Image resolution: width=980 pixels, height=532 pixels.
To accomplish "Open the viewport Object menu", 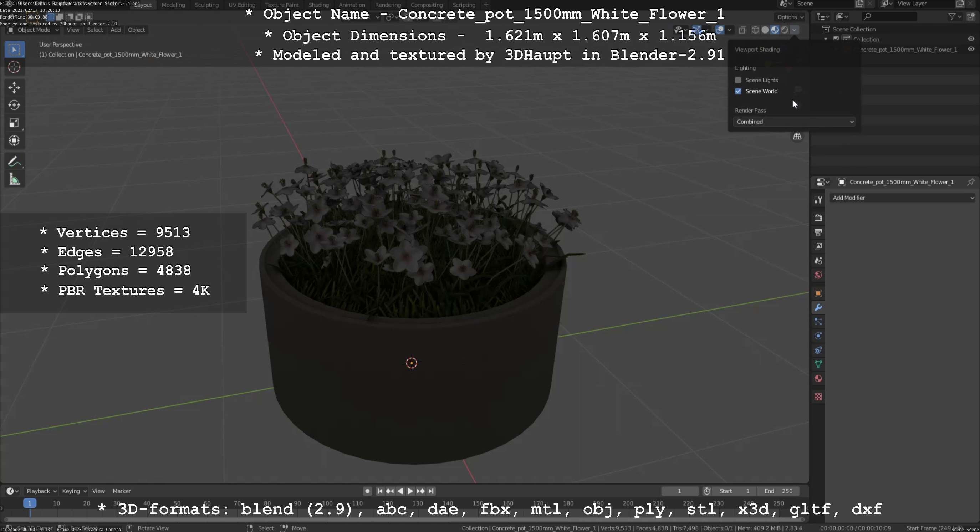I will point(136,30).
